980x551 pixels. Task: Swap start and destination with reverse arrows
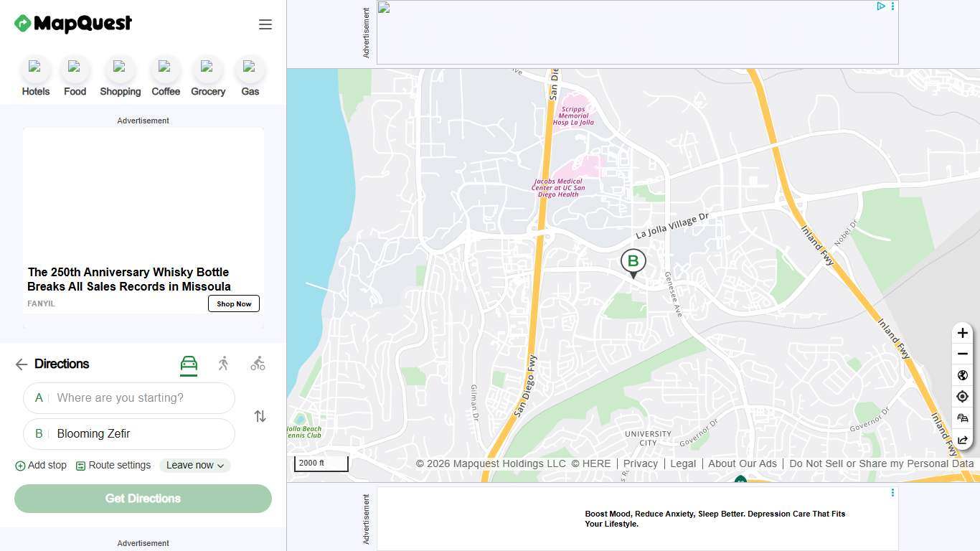point(260,416)
